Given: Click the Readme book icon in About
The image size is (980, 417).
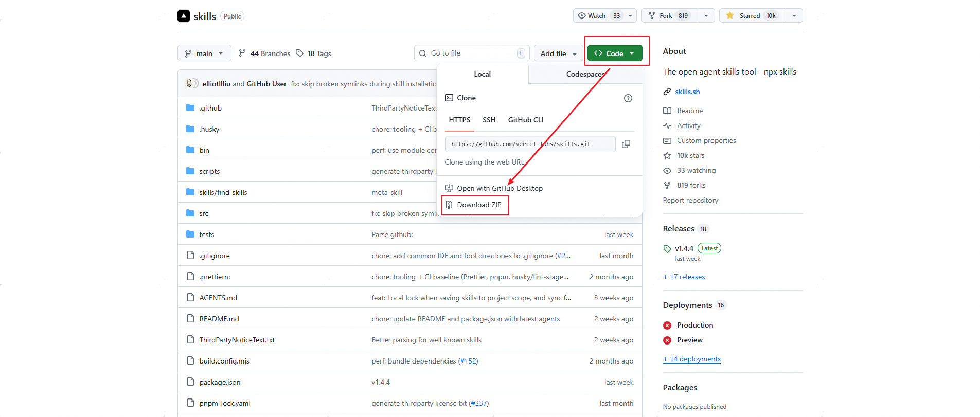Looking at the screenshot, I should tap(667, 111).
